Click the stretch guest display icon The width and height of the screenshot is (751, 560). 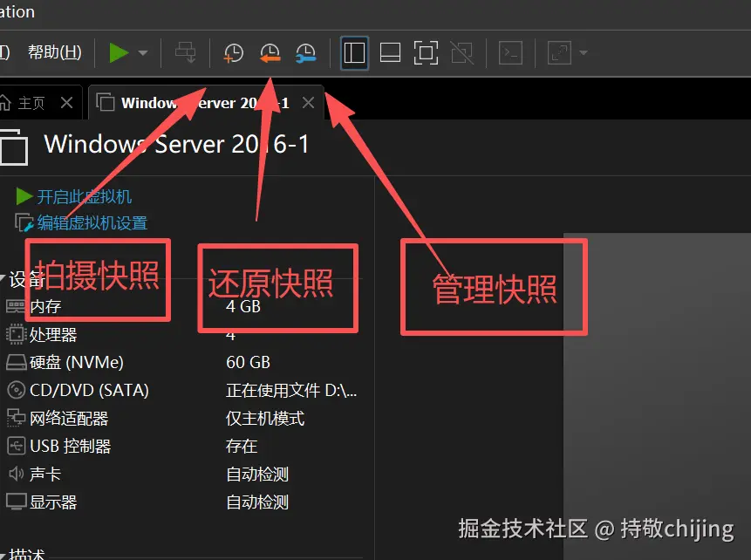click(559, 52)
